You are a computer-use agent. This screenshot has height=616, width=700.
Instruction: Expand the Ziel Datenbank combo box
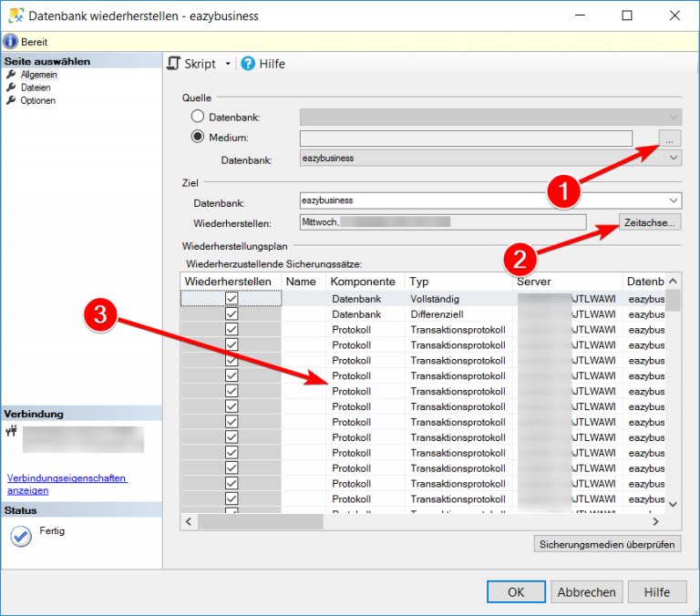[674, 200]
